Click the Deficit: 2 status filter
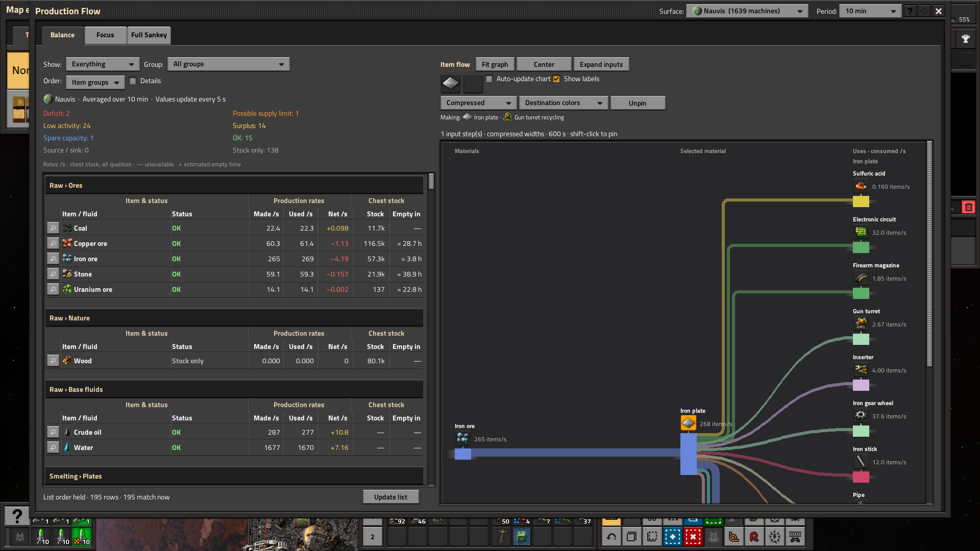Image resolution: width=980 pixels, height=551 pixels. coord(57,114)
